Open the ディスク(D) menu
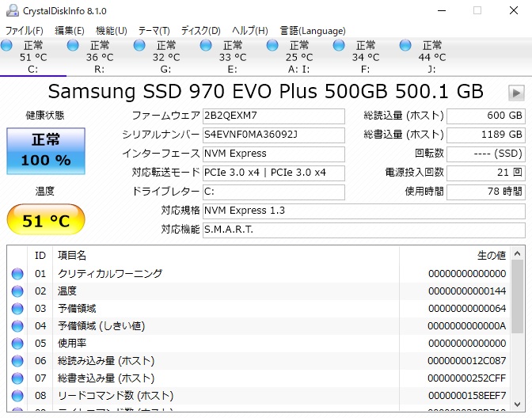 (x=201, y=31)
